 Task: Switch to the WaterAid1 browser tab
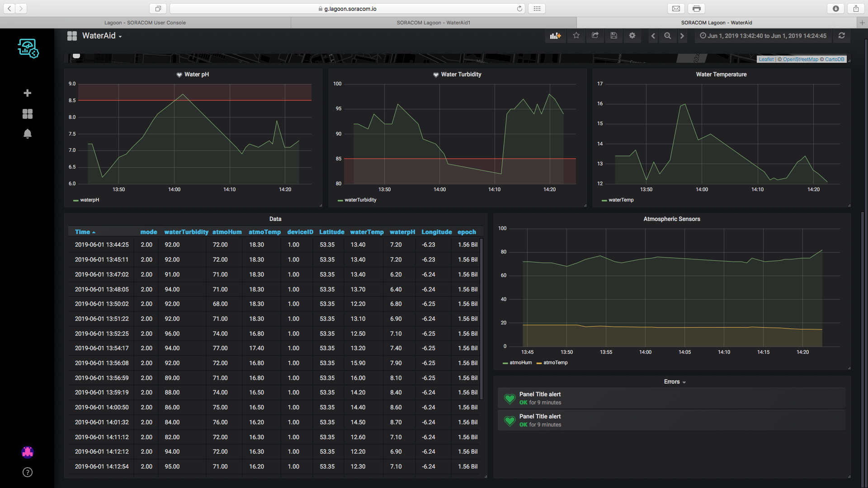433,23
